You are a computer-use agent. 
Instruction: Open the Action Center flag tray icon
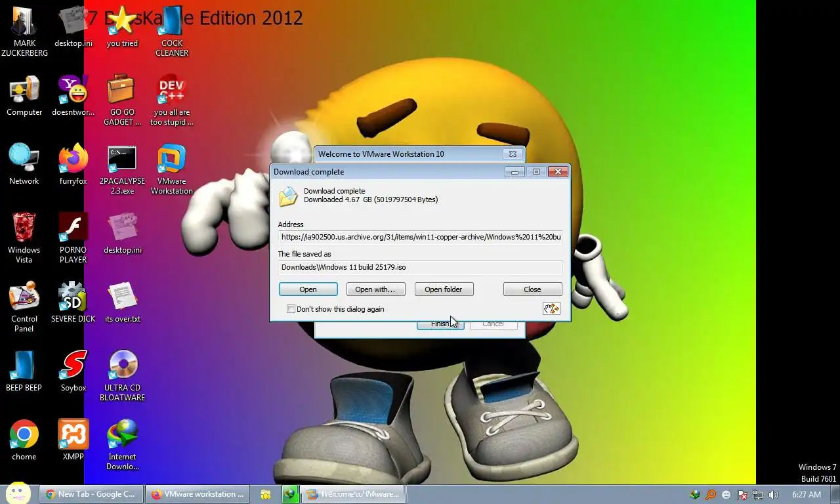(742, 495)
